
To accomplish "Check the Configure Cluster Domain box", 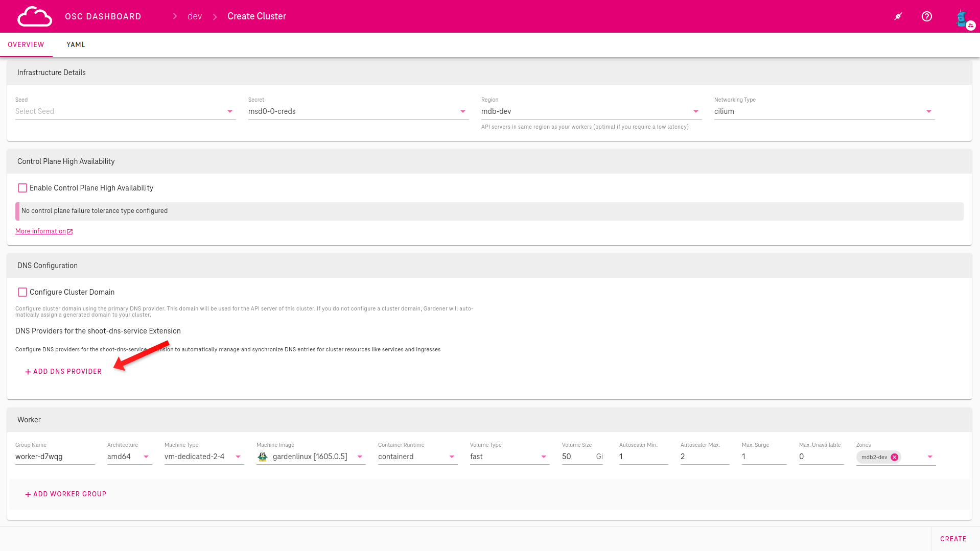I will click(22, 292).
